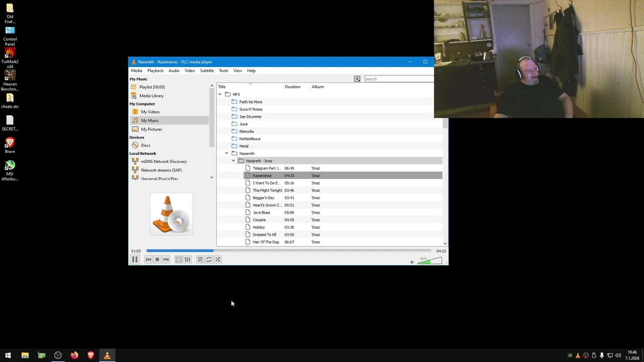
Task: Open the Subtitle menu
Action: [x=207, y=70]
